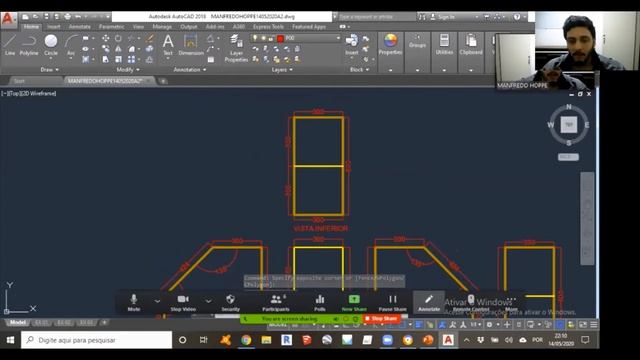
Task: Toggle the layer on/off lightbulb icon
Action: 255,38
